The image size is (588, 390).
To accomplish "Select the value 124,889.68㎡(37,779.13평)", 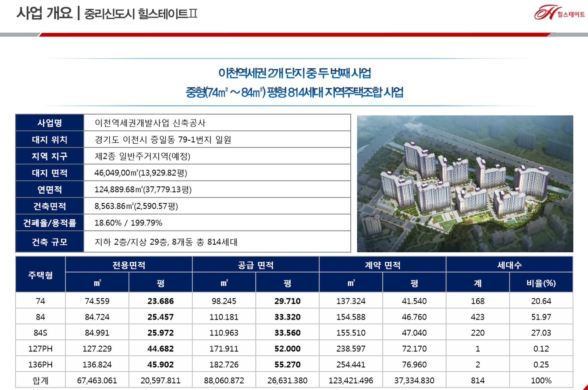I will tap(143, 189).
